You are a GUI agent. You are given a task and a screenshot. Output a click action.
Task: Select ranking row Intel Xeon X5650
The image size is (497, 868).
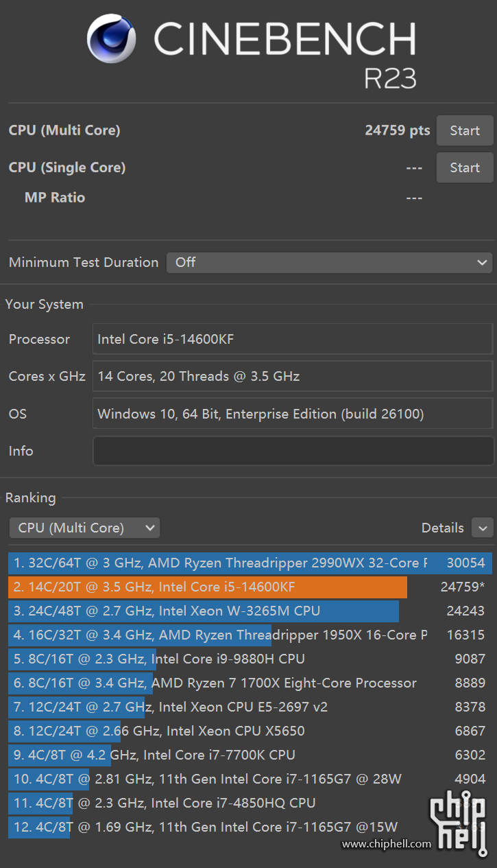click(x=250, y=731)
